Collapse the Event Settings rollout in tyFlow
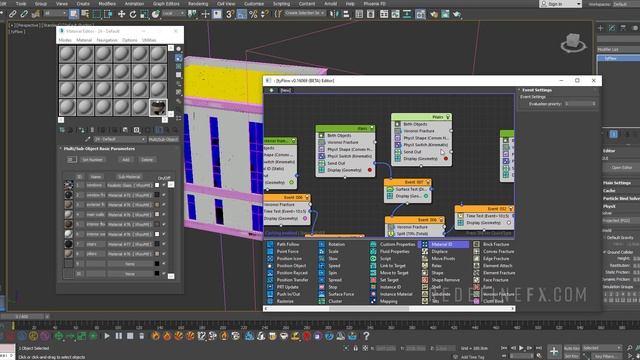Screen dimensions: 640x360 pos(538,90)
